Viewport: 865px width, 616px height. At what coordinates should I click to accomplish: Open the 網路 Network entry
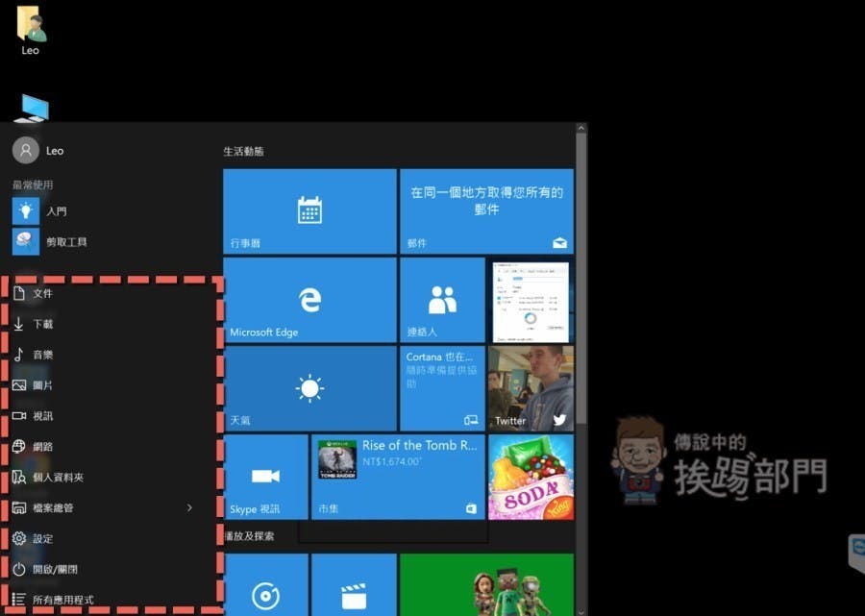(x=33, y=446)
